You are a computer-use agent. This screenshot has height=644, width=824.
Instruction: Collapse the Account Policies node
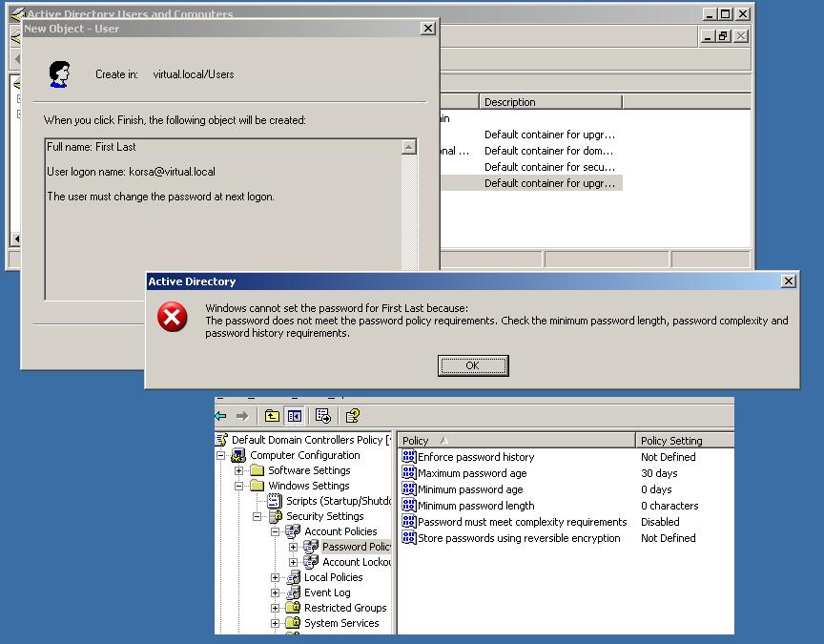point(275,531)
